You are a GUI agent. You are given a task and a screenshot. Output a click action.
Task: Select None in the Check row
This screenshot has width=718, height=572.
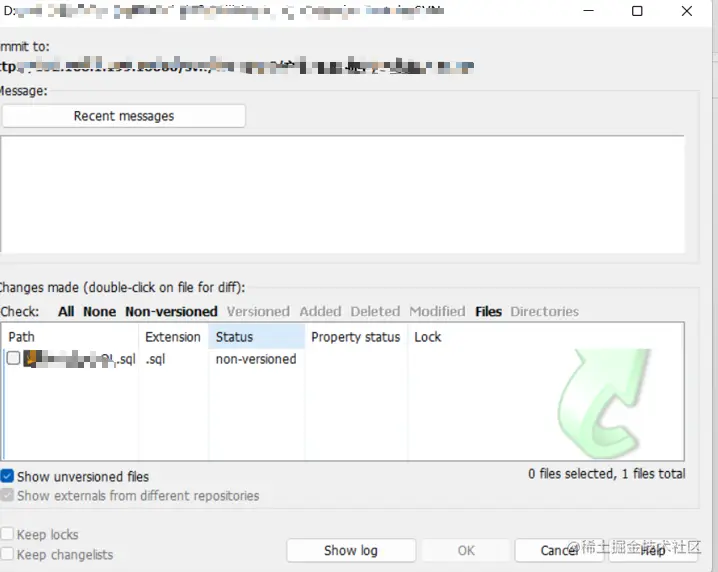point(99,311)
